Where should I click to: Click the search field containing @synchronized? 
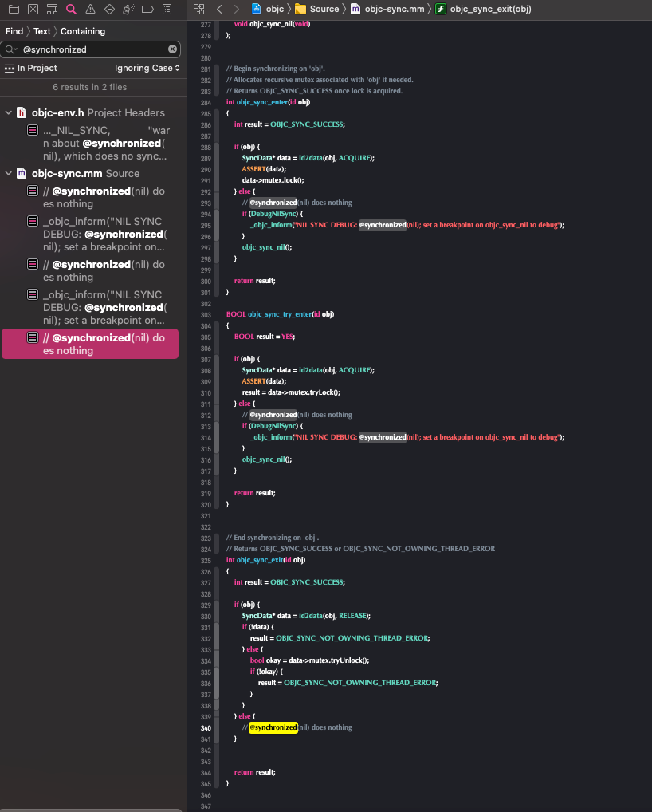tap(91, 49)
